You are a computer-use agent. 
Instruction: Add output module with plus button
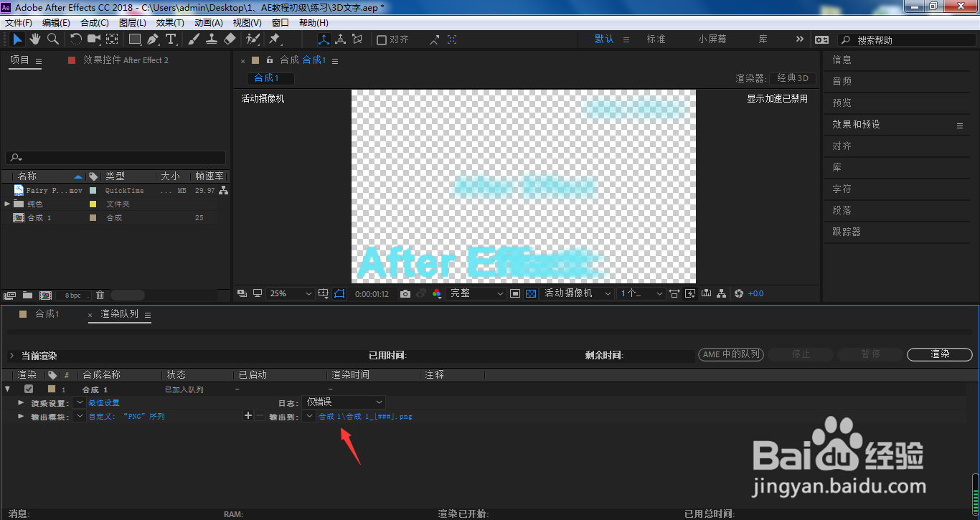tap(248, 416)
